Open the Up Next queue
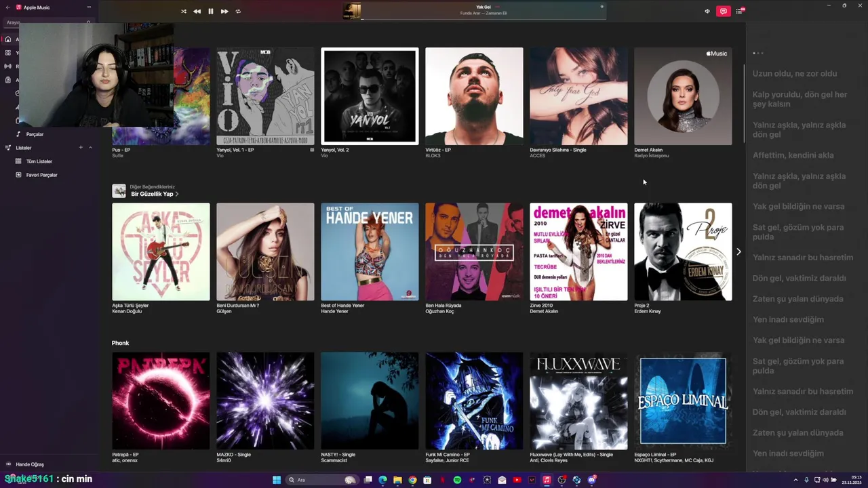 [x=741, y=11]
